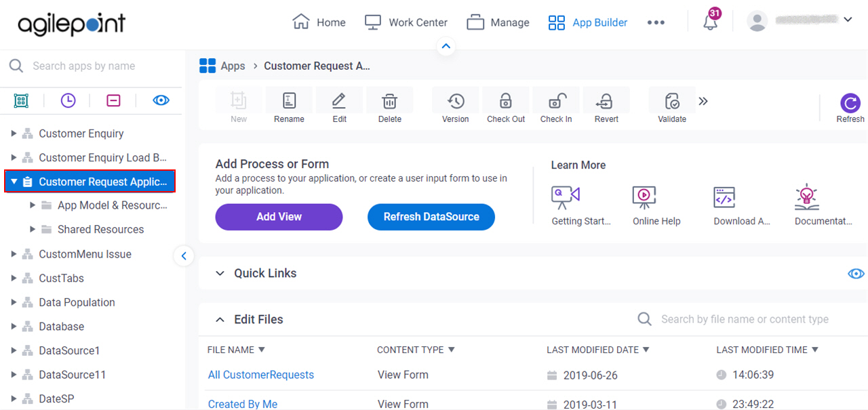Select the DataSource11 tree item
The width and height of the screenshot is (868, 410).
[72, 375]
